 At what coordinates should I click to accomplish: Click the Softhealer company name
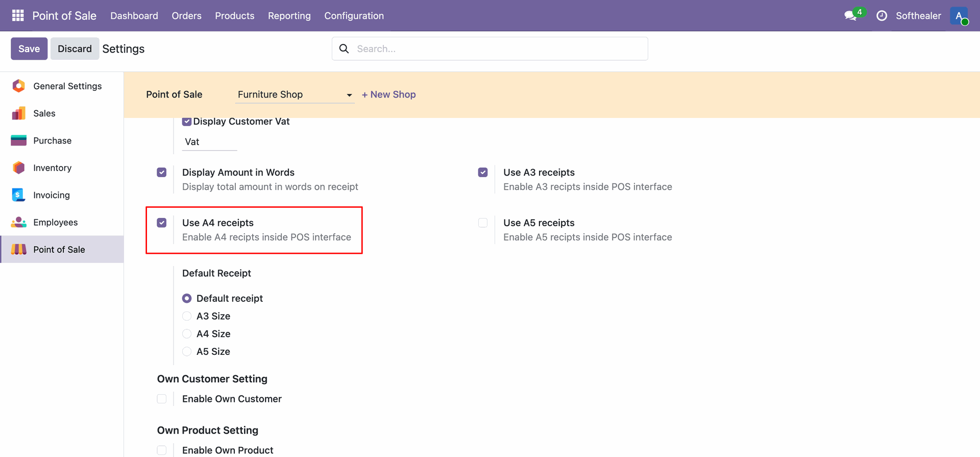(918, 16)
